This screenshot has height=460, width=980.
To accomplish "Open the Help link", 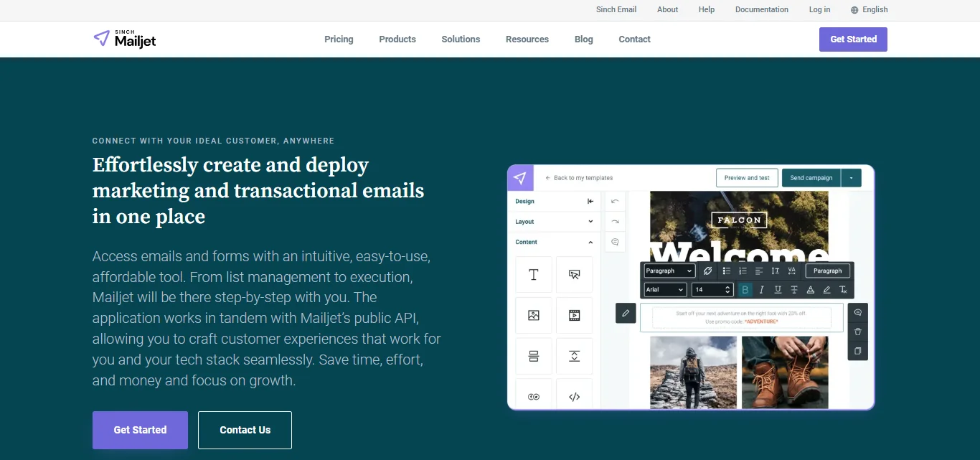I will (707, 10).
